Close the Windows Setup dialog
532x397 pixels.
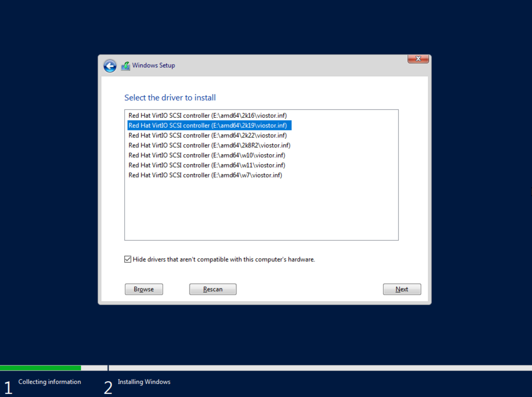point(418,59)
